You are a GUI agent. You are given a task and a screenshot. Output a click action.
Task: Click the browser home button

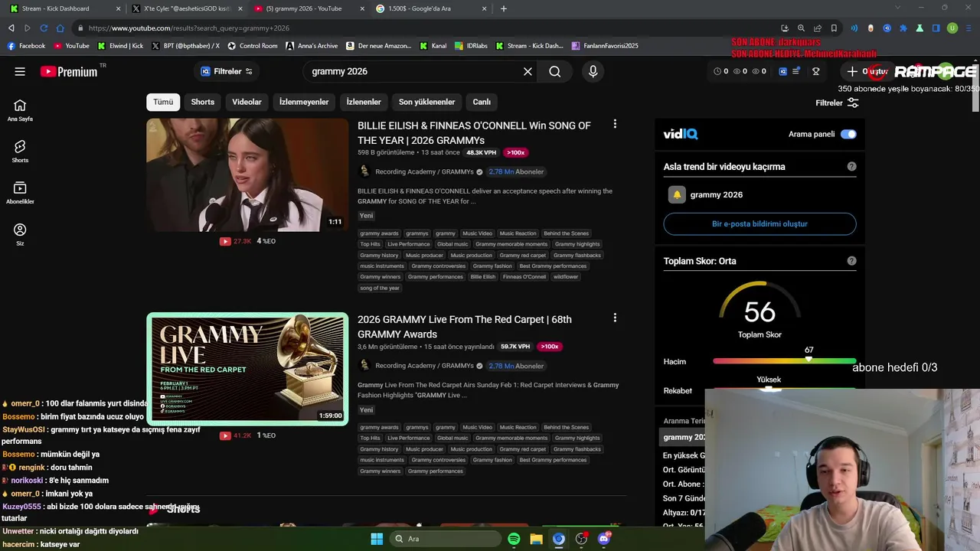[60, 28]
